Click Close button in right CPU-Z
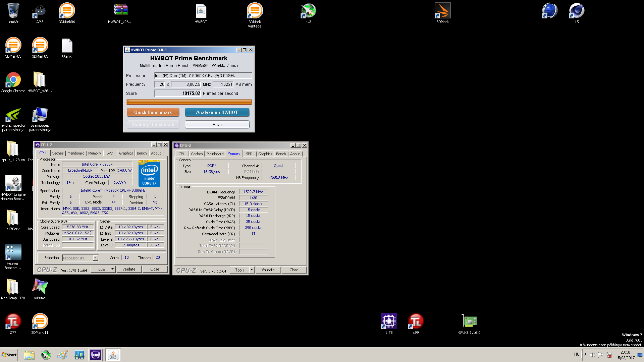Image resolution: width=644 pixels, height=362 pixels. click(294, 270)
